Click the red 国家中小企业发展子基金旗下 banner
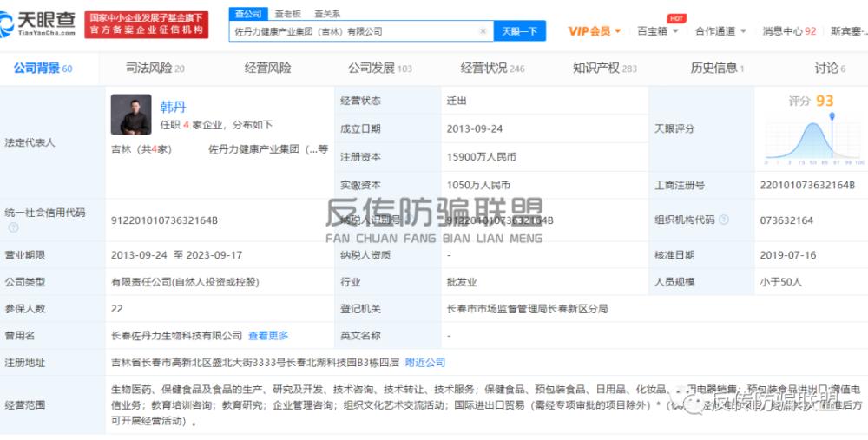Screen dimensions: 868x440 [147, 24]
